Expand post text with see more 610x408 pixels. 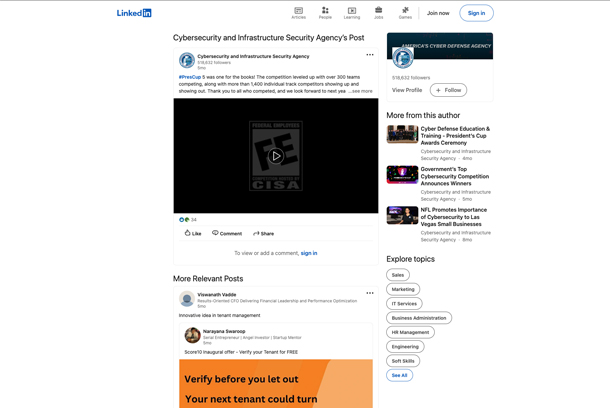click(x=362, y=91)
